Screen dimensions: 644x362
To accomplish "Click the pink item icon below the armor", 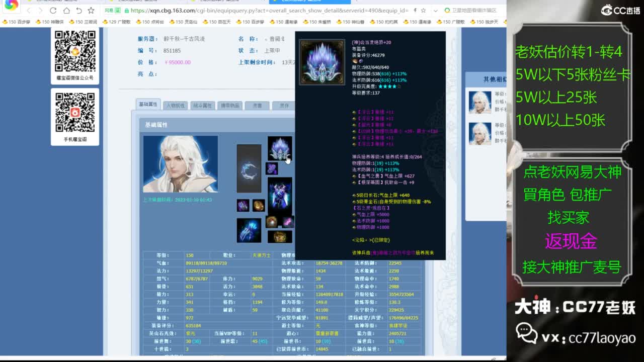I will 288,222.
